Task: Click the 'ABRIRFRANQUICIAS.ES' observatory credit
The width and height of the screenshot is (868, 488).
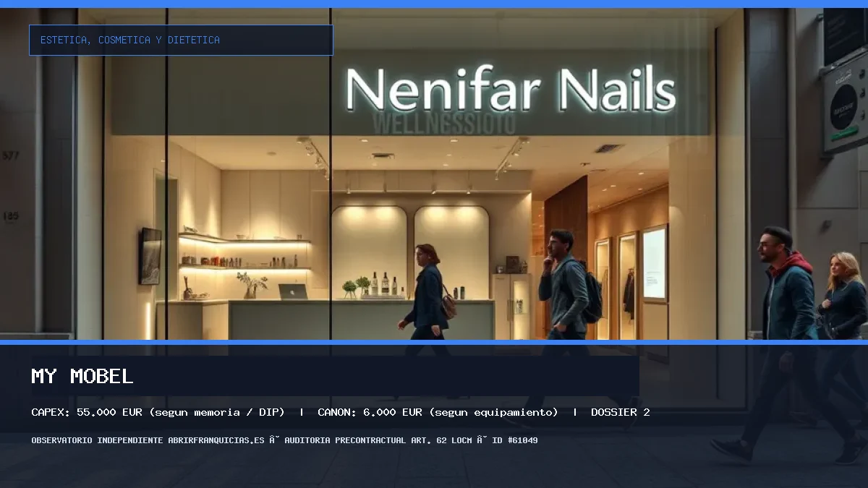Action: (x=216, y=440)
